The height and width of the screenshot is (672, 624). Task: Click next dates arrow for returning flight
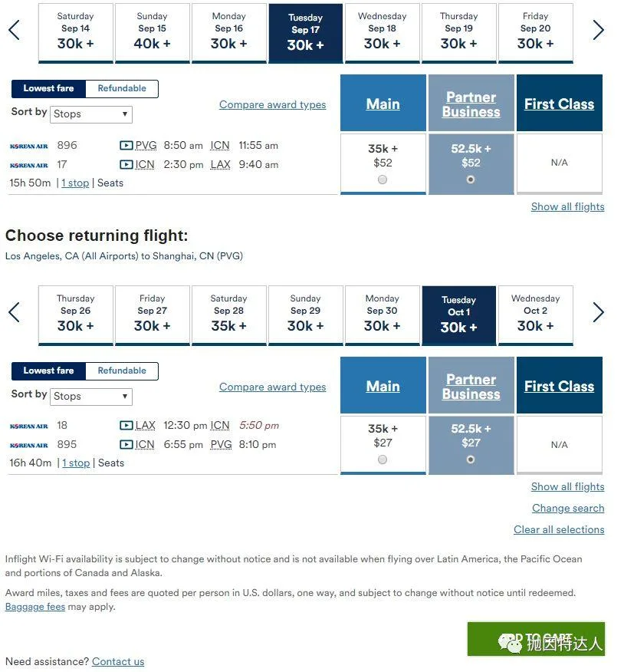click(x=598, y=312)
